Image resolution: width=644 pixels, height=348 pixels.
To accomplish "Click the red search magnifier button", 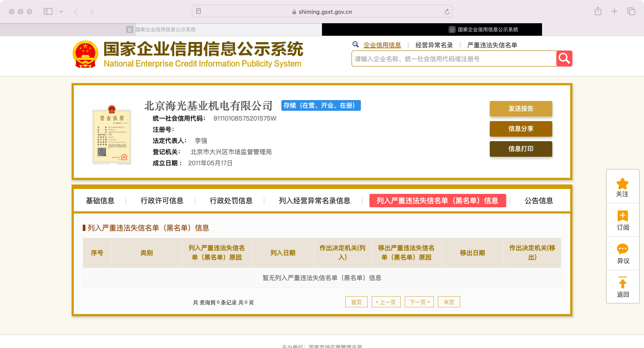I will [x=564, y=59].
